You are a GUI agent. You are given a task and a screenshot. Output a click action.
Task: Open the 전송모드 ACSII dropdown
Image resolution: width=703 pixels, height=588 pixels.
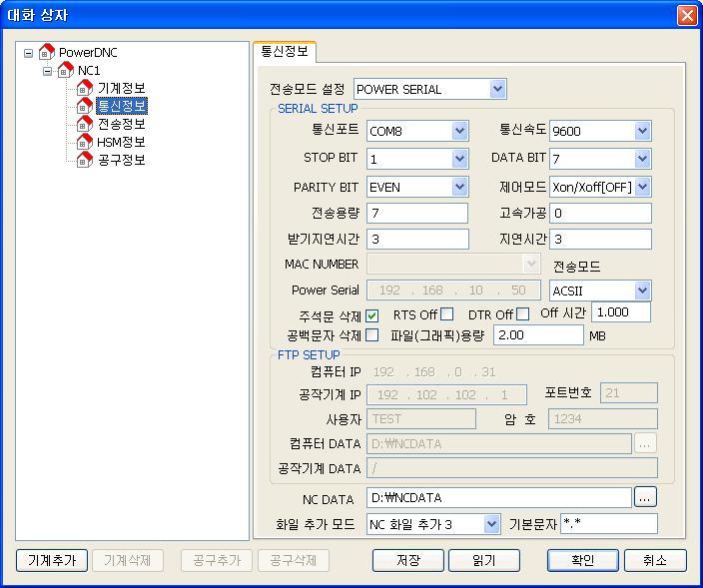point(642,291)
